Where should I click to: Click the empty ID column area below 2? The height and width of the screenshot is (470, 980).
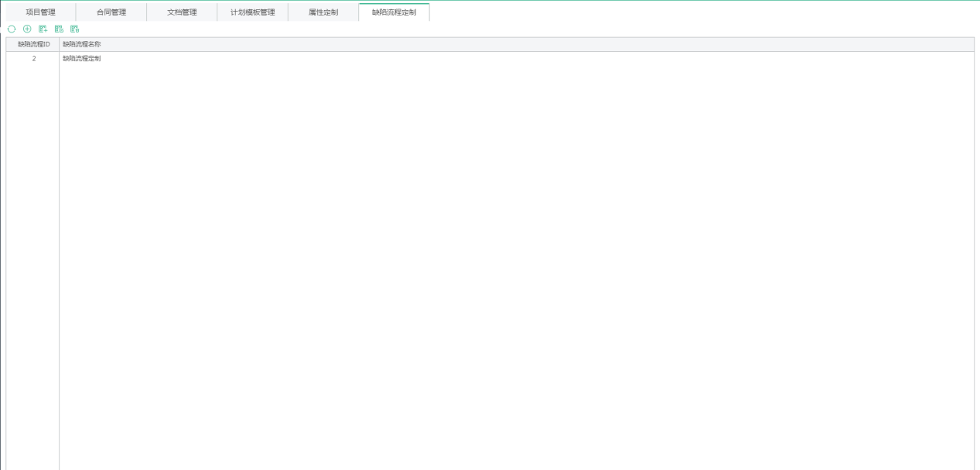tap(33, 232)
